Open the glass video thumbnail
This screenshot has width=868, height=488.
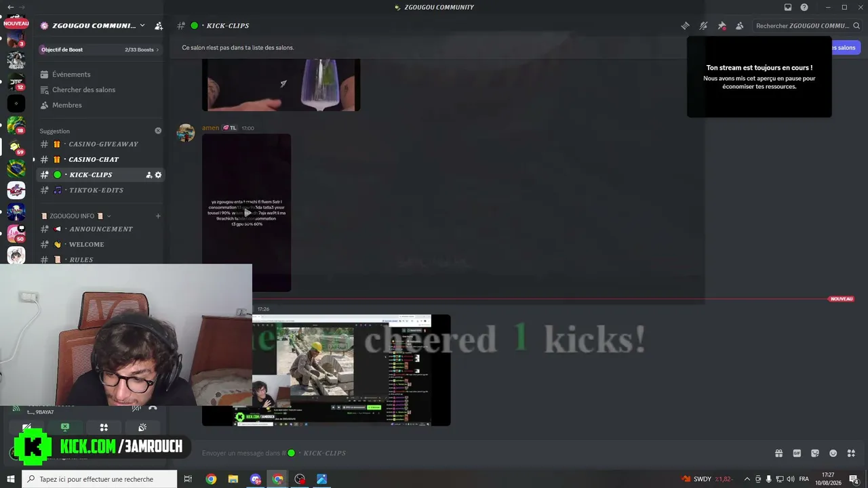281,85
